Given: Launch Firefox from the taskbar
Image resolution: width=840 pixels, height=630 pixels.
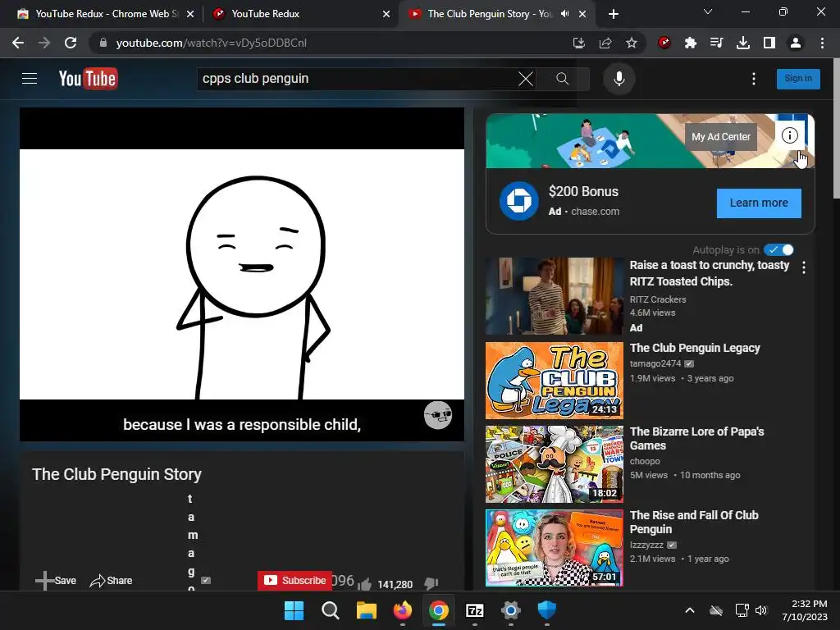Looking at the screenshot, I should pyautogui.click(x=402, y=610).
